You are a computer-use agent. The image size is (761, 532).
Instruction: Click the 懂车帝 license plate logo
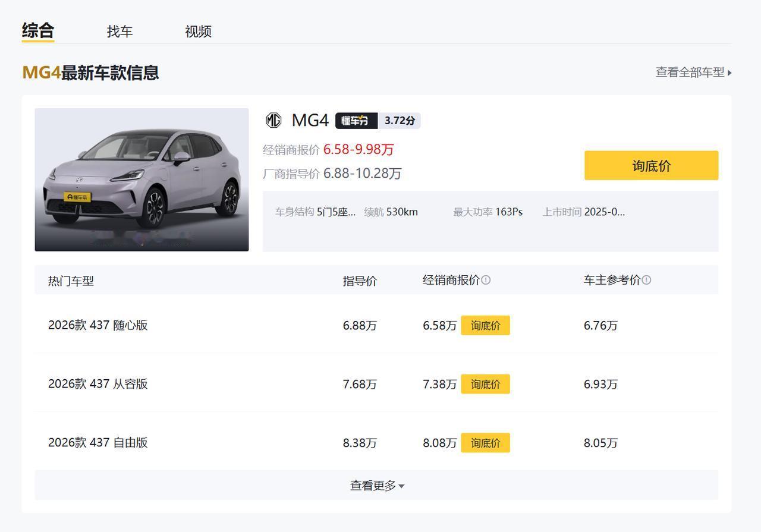(77, 197)
